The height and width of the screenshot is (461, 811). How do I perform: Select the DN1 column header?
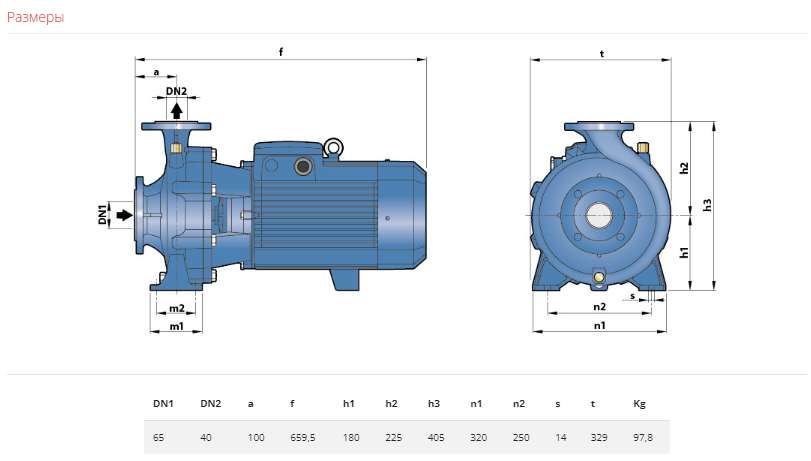[163, 404]
